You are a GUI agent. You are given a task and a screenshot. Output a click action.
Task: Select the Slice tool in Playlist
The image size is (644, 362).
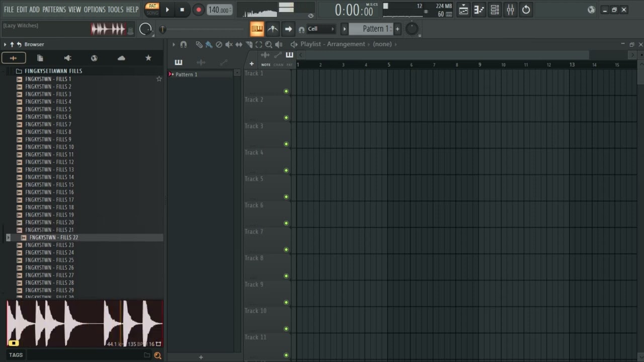click(249, 44)
